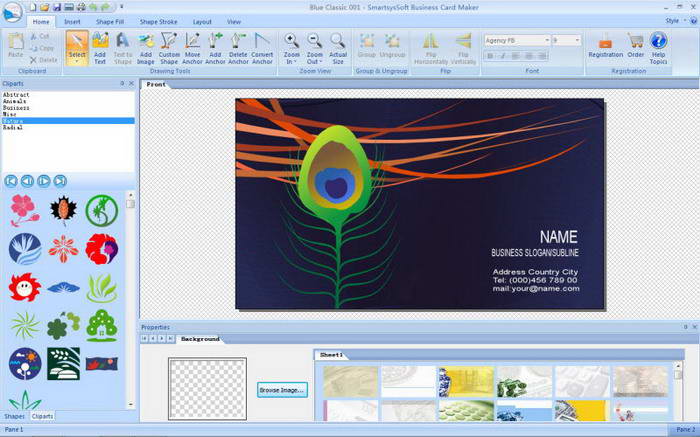
Task: Toggle left text alignment in Font group
Action: click(x=516, y=56)
